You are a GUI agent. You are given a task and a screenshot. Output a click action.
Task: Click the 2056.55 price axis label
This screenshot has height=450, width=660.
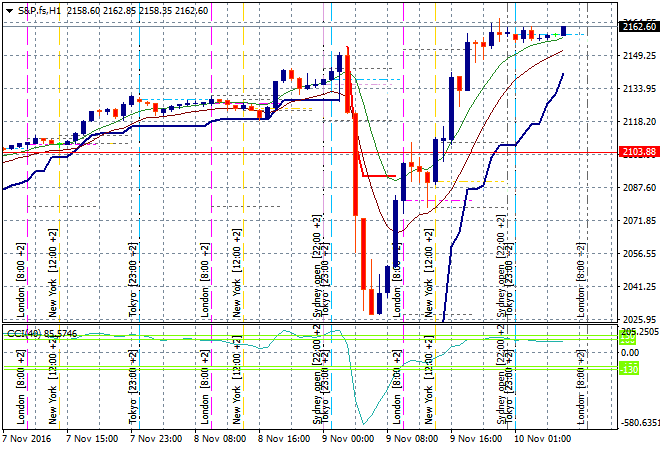pyautogui.click(x=639, y=253)
